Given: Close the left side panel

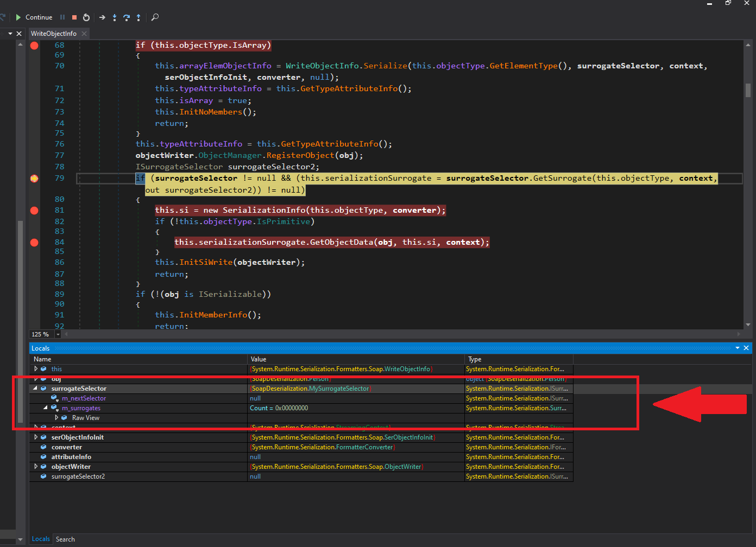Looking at the screenshot, I should [19, 34].
